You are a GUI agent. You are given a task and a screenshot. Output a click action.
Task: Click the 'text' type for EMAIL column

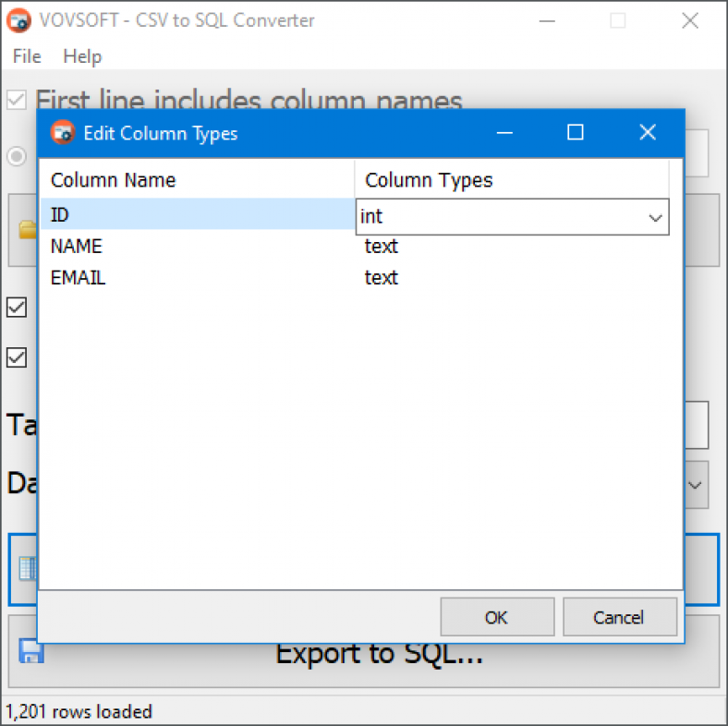(x=382, y=277)
